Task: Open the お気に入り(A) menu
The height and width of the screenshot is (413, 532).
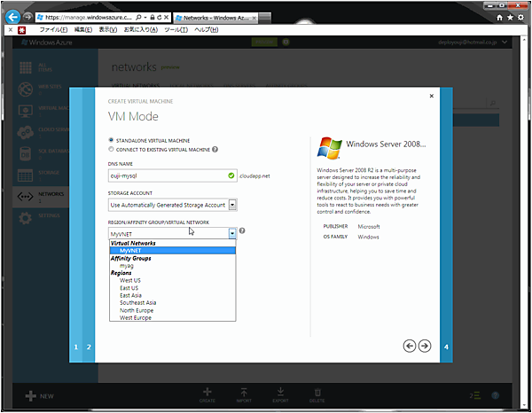Action: 140,30
